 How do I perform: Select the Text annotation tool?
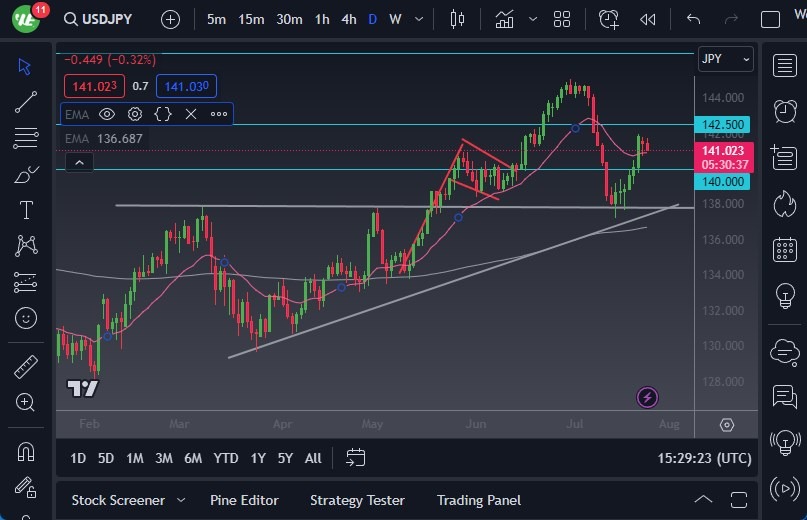tap(26, 210)
